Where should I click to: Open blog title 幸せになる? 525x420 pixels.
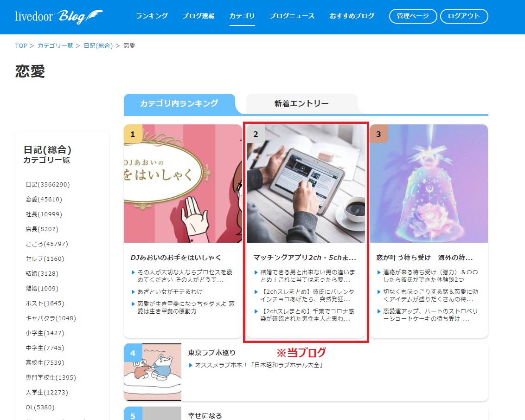pos(205,416)
